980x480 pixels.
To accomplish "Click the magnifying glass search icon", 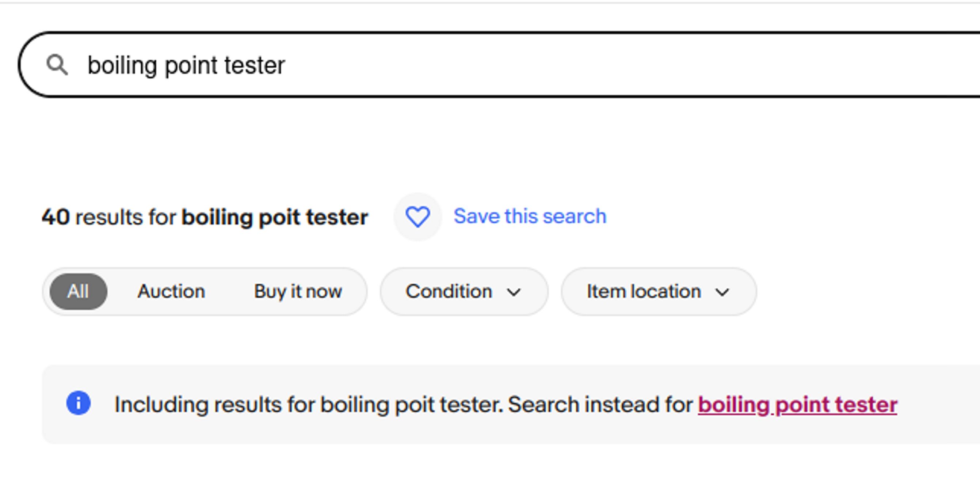I will pos(57,65).
